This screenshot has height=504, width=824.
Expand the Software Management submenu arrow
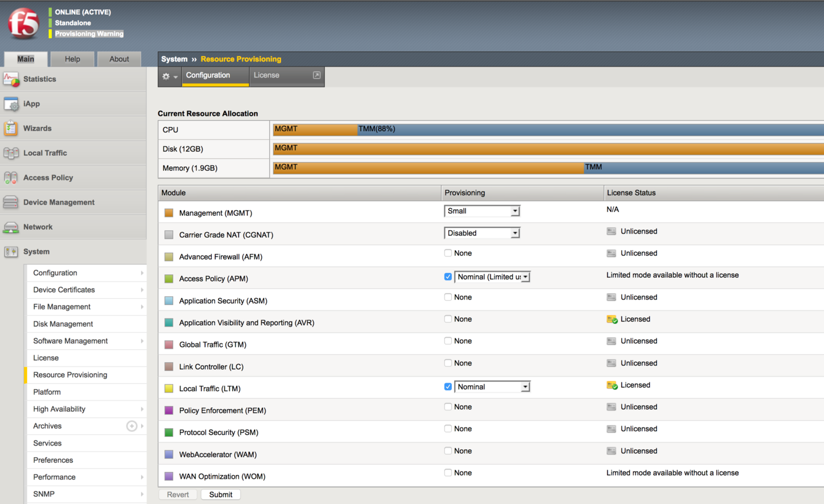[x=142, y=341]
